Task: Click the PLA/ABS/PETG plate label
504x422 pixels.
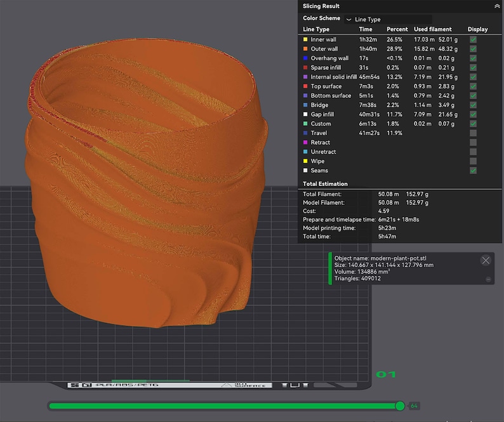Action: pos(127,385)
